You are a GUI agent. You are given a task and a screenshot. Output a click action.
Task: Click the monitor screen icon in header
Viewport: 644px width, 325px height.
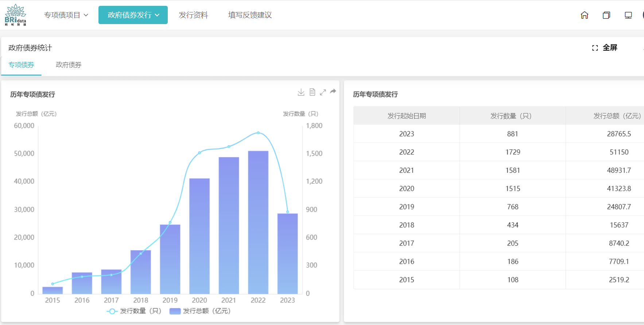[x=628, y=15]
